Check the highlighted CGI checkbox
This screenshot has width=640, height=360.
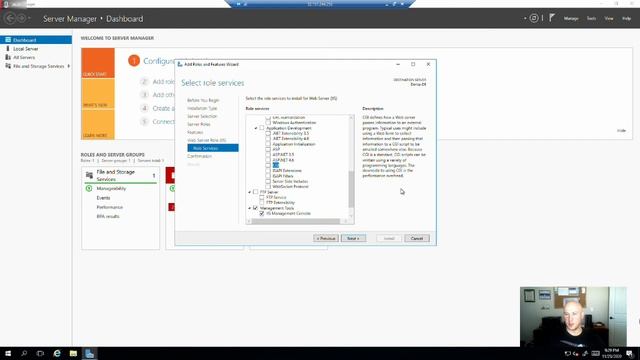268,165
